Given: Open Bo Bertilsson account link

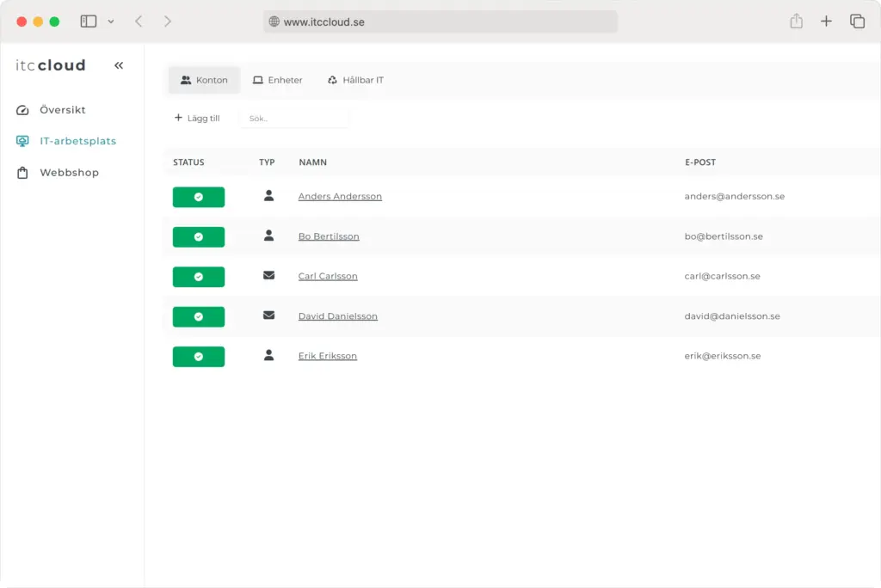Looking at the screenshot, I should coord(329,236).
